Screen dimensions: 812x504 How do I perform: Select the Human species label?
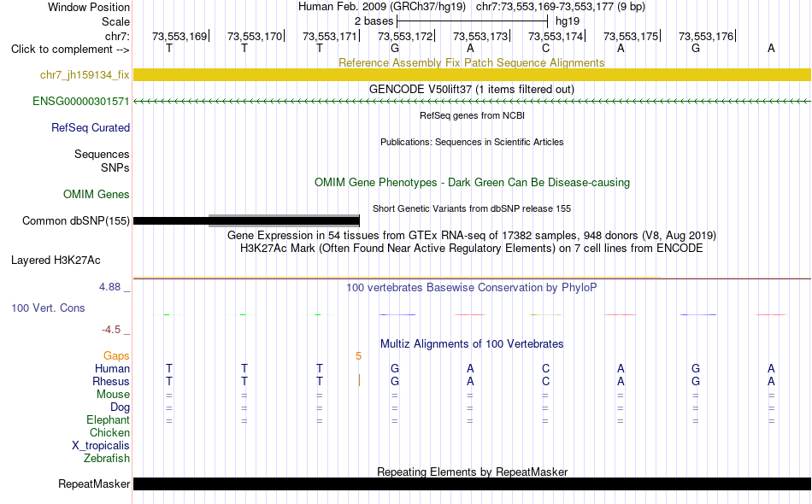[x=112, y=368]
